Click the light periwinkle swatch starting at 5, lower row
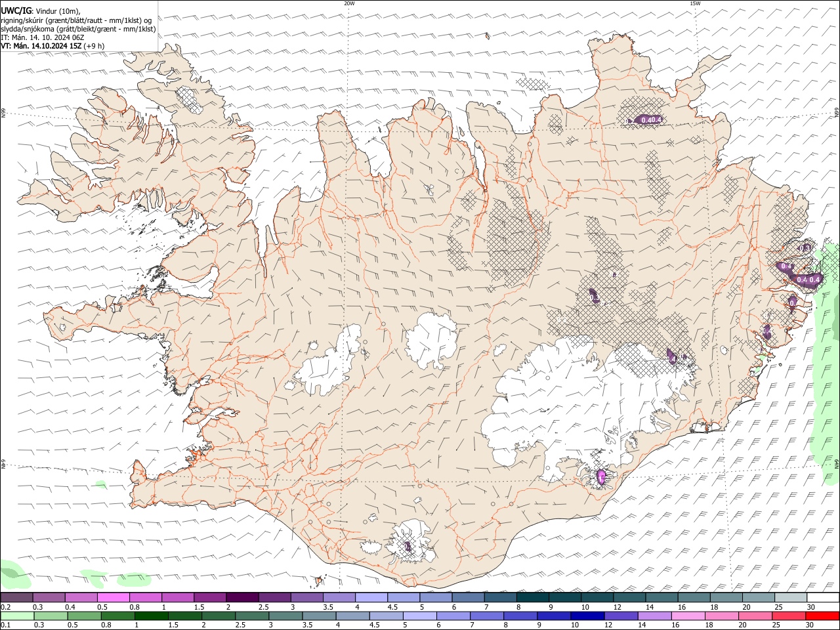The image size is (840, 630). [419, 616]
